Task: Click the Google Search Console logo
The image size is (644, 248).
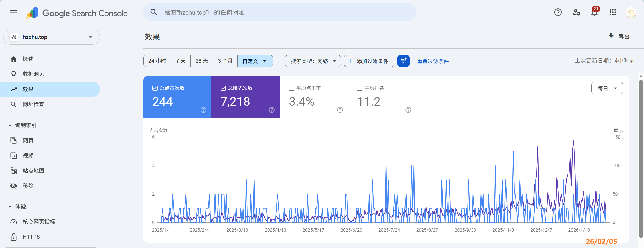Action: (77, 13)
